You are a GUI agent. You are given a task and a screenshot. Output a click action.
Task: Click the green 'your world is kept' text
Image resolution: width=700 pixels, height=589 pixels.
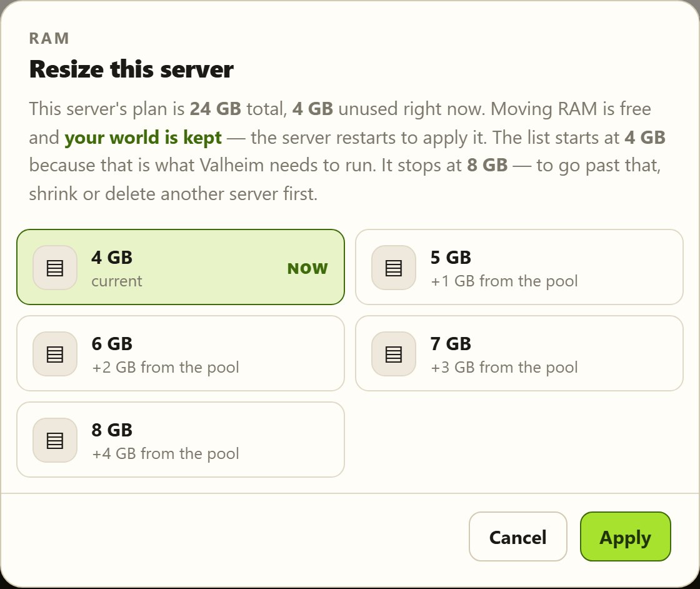(x=143, y=138)
